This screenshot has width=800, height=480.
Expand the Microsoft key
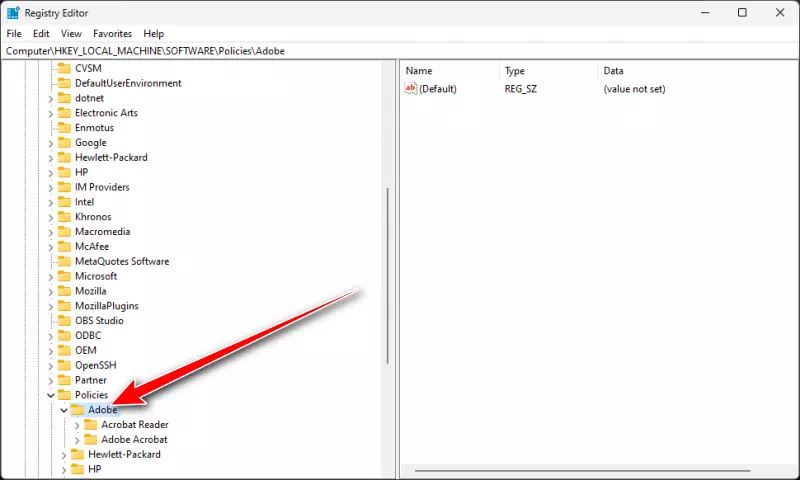[51, 277]
